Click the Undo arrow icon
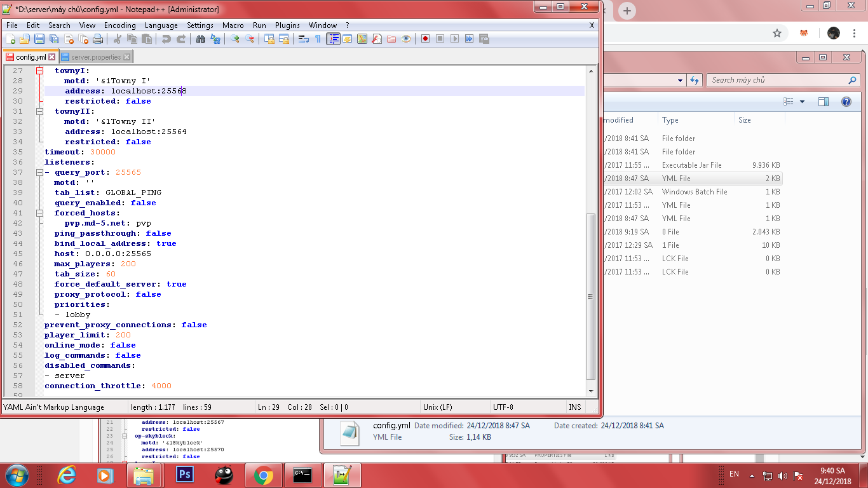Screen dimensions: 868x488 click(166, 39)
